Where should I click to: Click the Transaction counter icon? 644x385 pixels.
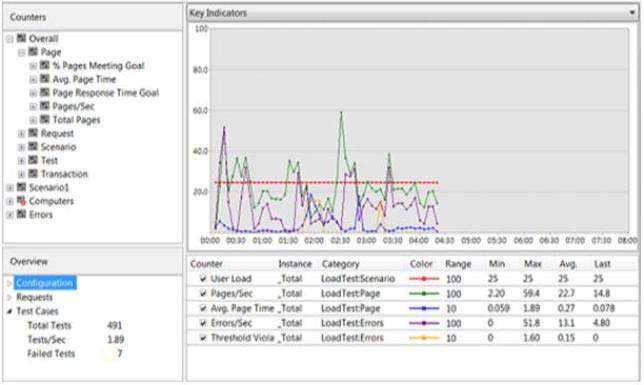coord(33,174)
